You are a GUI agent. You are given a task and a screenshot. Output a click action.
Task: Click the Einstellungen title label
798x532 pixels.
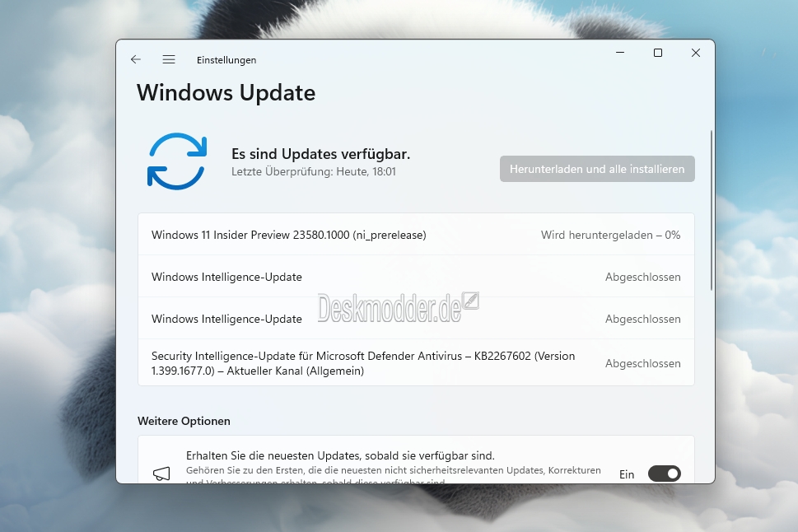226,60
